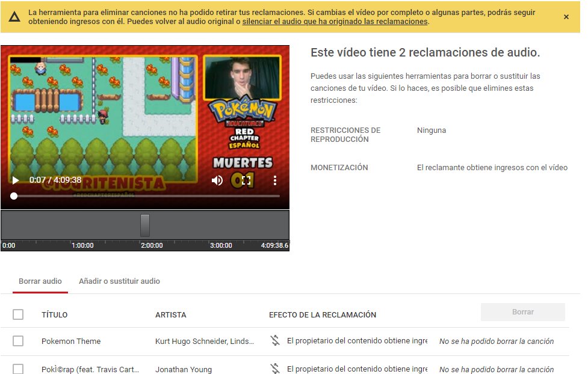Click 'No se ha podido borrar' on Pokemon Theme row
588x374 pixels.
click(x=497, y=341)
